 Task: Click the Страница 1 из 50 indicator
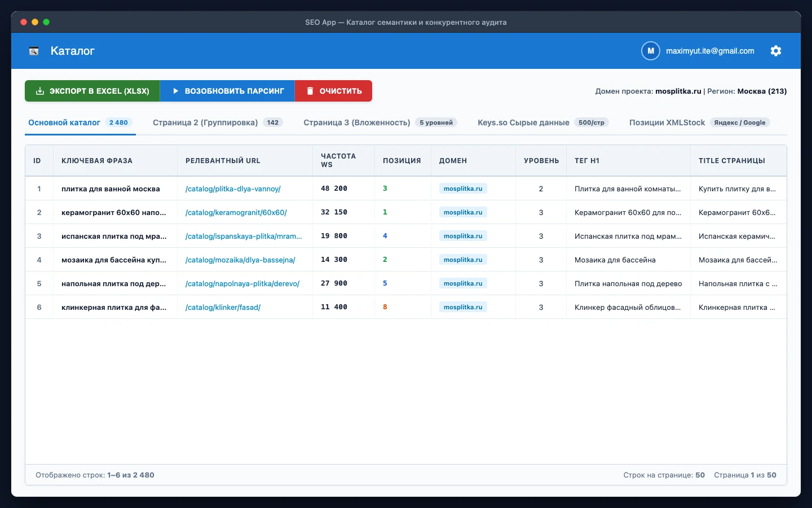(745, 475)
